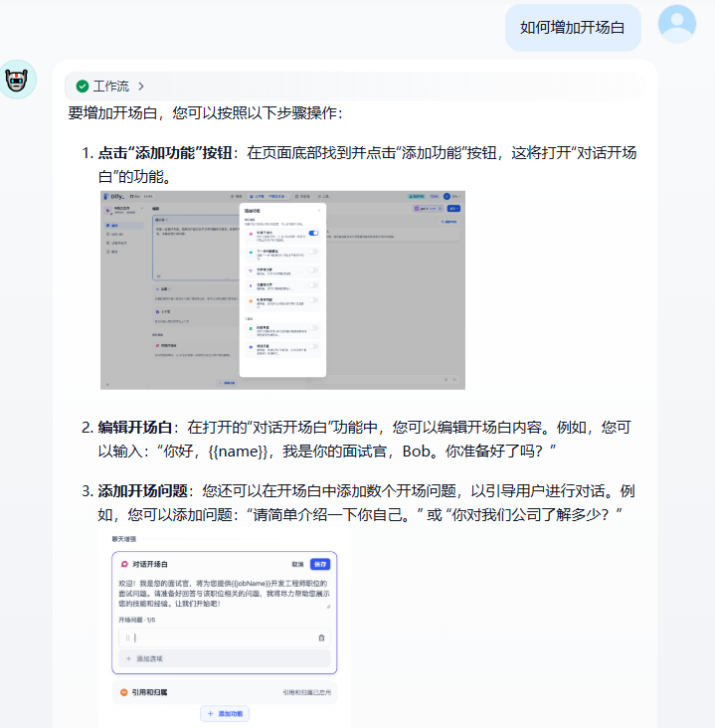Click the 工作流 label
715x728 pixels.
pyautogui.click(x=111, y=87)
